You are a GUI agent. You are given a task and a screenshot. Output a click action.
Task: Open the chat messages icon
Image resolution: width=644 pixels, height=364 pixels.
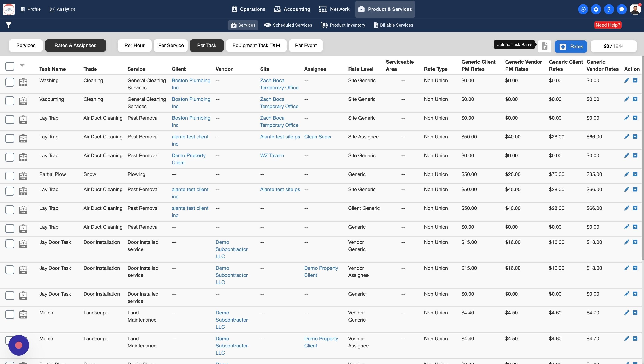click(621, 9)
